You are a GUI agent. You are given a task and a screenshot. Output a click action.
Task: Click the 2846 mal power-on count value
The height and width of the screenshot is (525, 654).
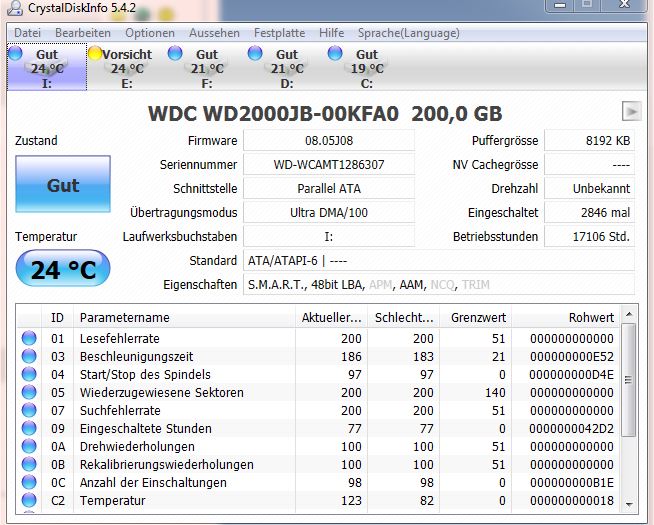pyautogui.click(x=590, y=212)
